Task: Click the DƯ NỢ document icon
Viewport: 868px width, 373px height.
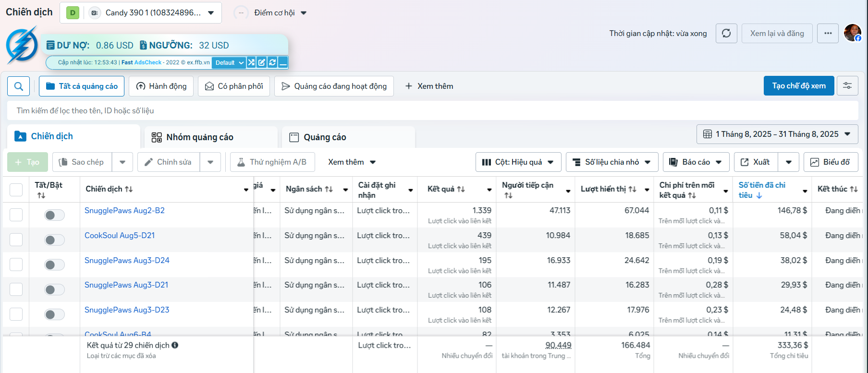Action: [50, 45]
